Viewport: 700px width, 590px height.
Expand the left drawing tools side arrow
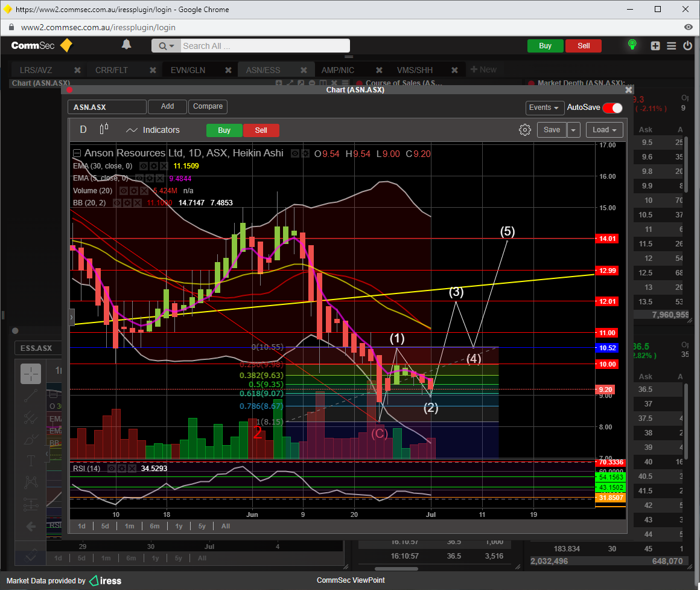(71, 317)
